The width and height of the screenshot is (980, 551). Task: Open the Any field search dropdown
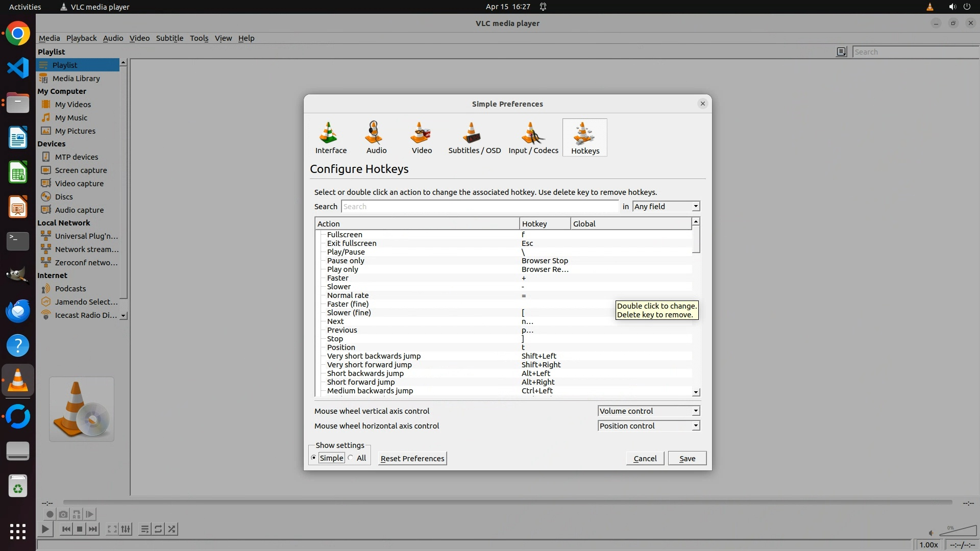point(666,207)
